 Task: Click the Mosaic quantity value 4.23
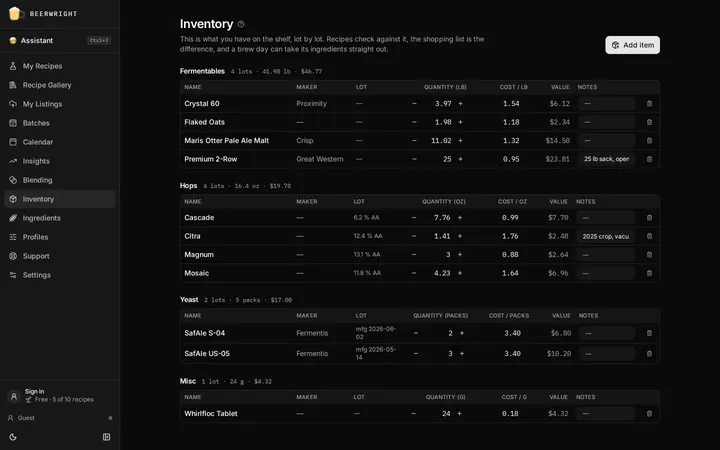(x=442, y=273)
